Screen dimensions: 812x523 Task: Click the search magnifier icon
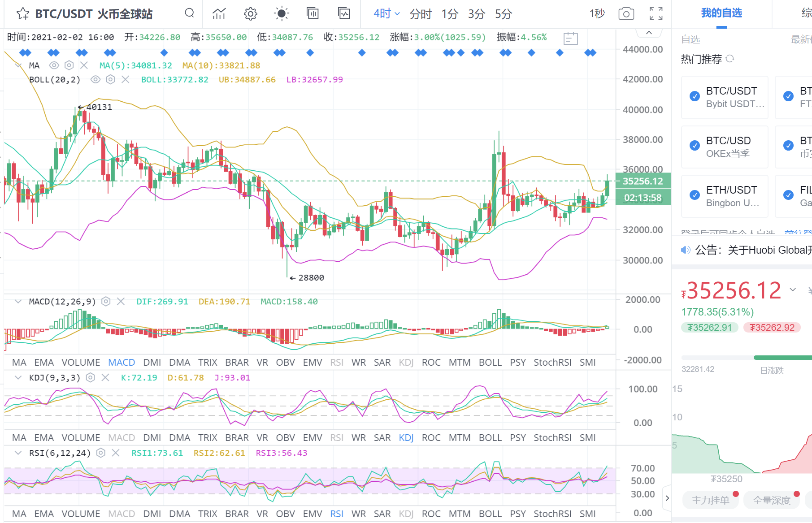[x=189, y=13]
